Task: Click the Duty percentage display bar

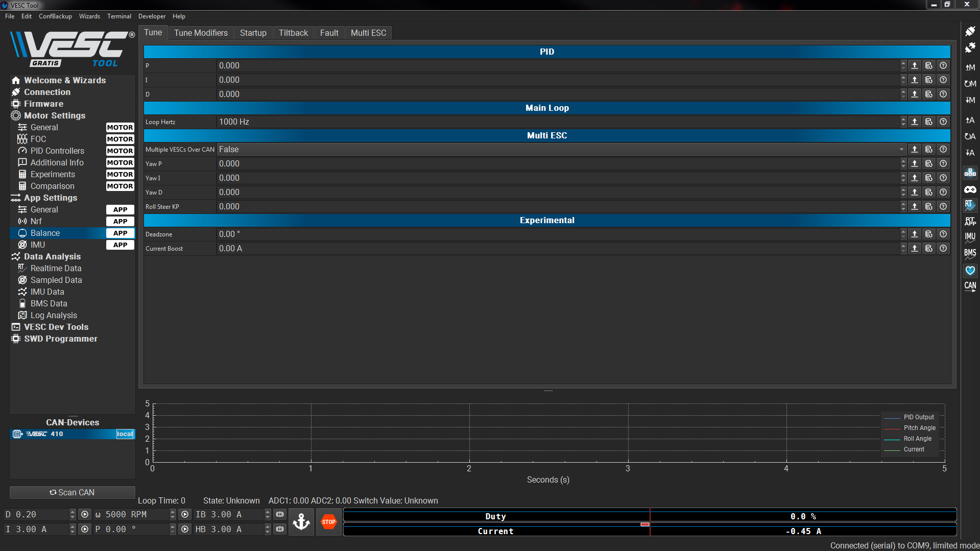Action: pyautogui.click(x=650, y=516)
